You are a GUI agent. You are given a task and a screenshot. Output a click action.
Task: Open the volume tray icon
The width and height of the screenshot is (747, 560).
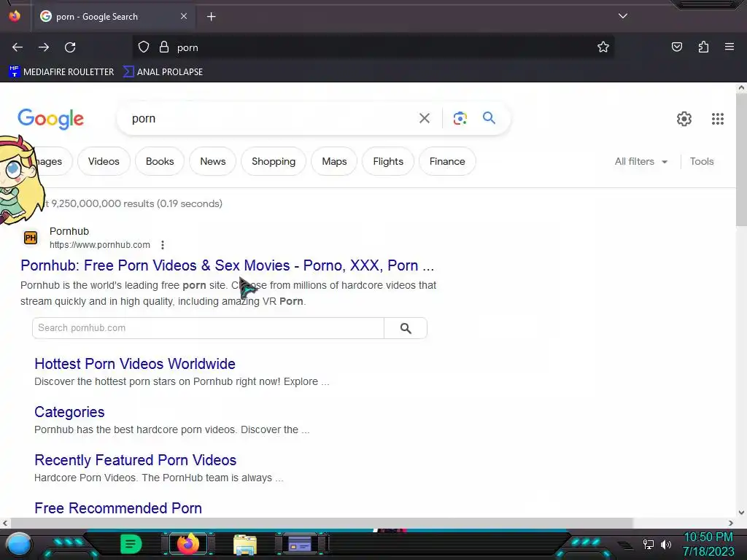point(666,544)
